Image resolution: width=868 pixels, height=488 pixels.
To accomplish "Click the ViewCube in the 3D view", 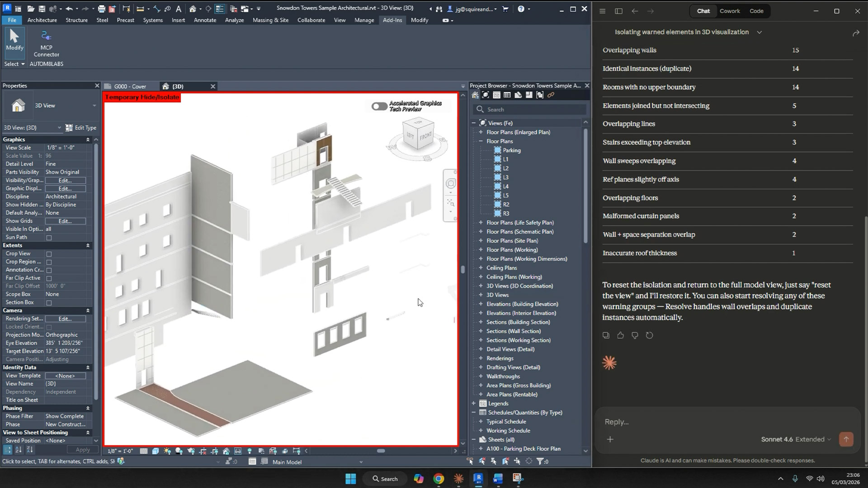I will [418, 135].
